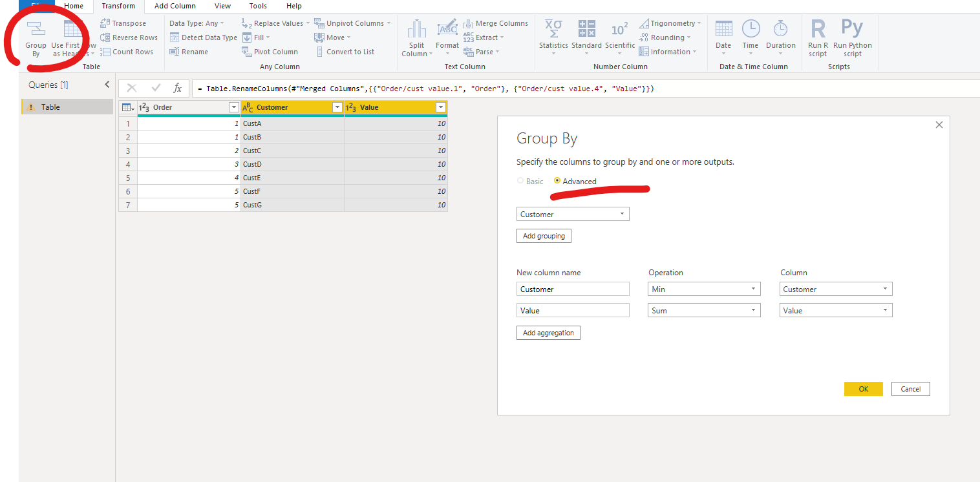This screenshot has height=482, width=980.
Task: Cancel the Group By dialog
Action: tap(911, 389)
